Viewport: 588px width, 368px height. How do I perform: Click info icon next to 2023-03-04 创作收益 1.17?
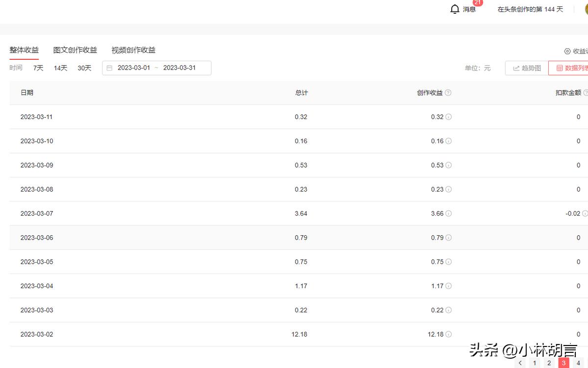point(448,286)
